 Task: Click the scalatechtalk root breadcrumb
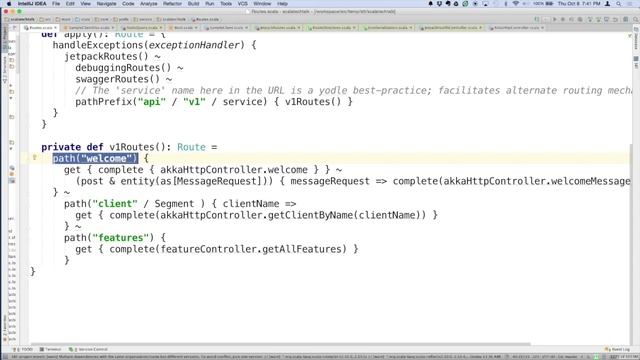pos(20,19)
